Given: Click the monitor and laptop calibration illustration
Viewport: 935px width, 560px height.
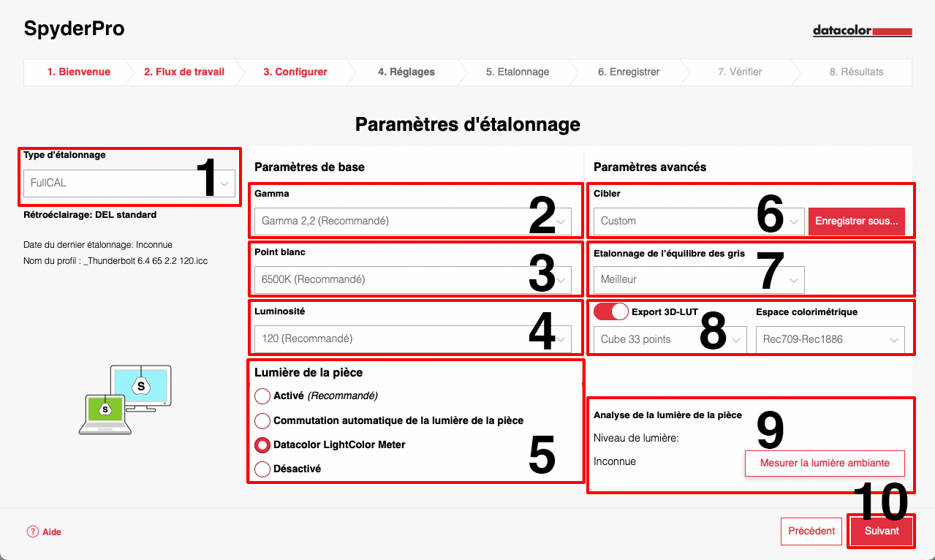Looking at the screenshot, I should click(x=125, y=400).
